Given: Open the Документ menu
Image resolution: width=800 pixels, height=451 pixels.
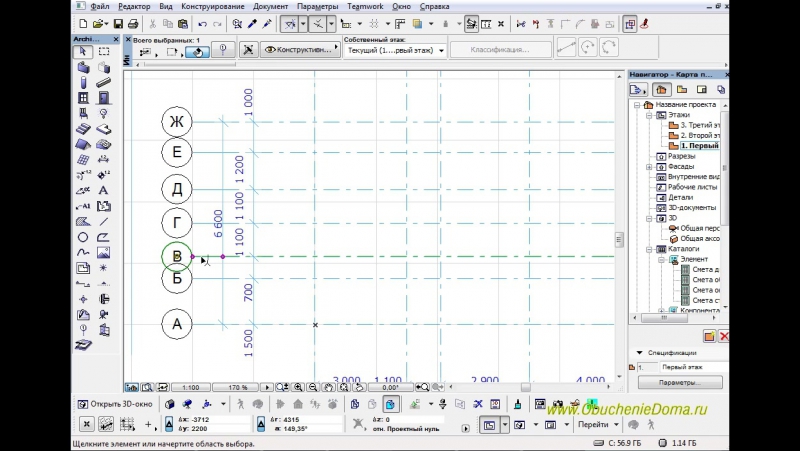Looking at the screenshot, I should pos(271,7).
